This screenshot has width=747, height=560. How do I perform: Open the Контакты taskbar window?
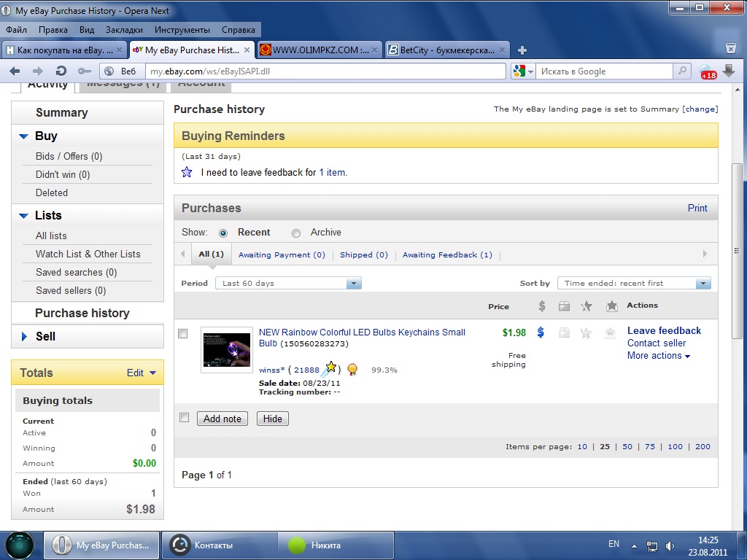click(220, 545)
